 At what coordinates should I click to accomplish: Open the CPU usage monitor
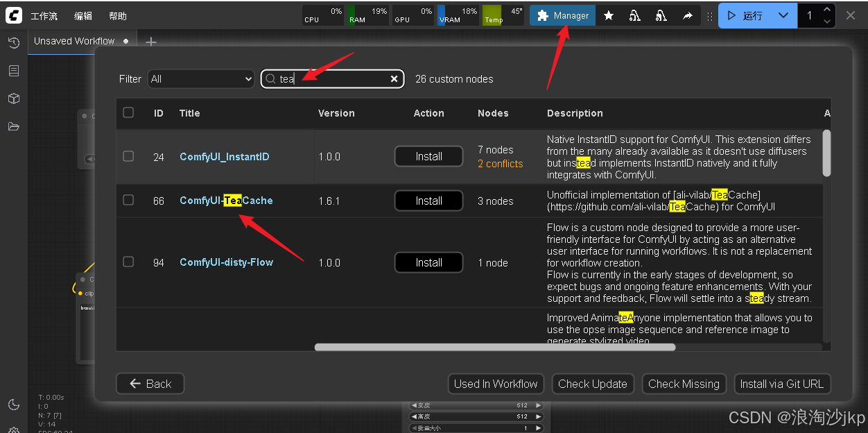tap(323, 15)
